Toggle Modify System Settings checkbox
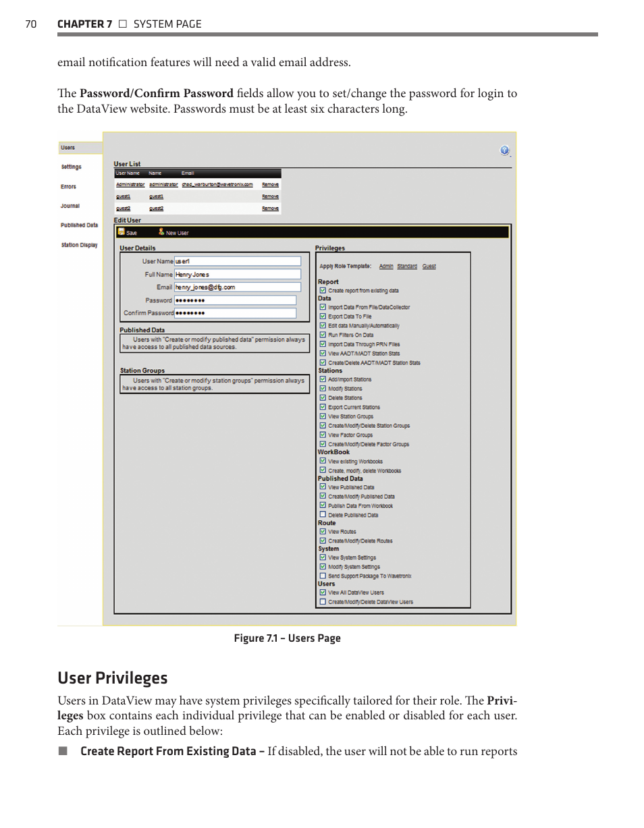The height and width of the screenshot is (828, 644). (x=323, y=567)
